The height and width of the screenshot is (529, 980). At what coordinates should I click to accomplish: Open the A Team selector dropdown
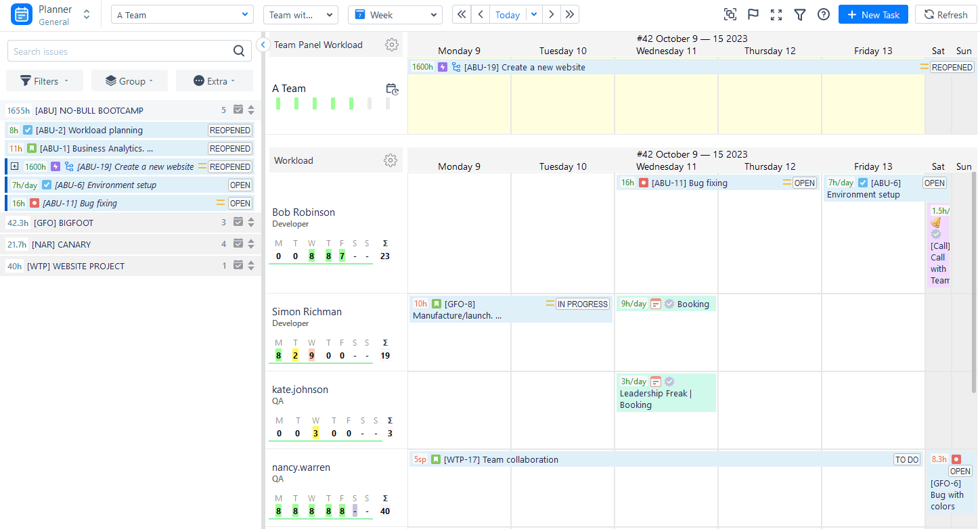click(x=181, y=14)
